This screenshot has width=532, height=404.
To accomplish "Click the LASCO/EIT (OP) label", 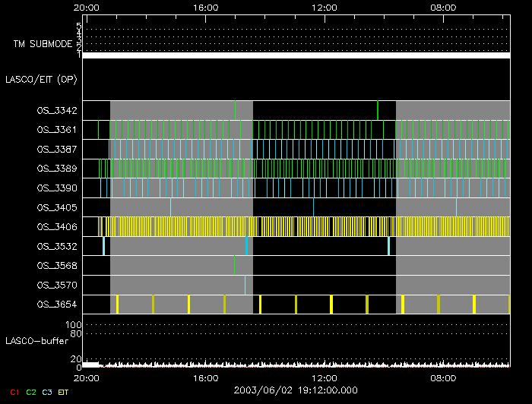I will coord(42,79).
